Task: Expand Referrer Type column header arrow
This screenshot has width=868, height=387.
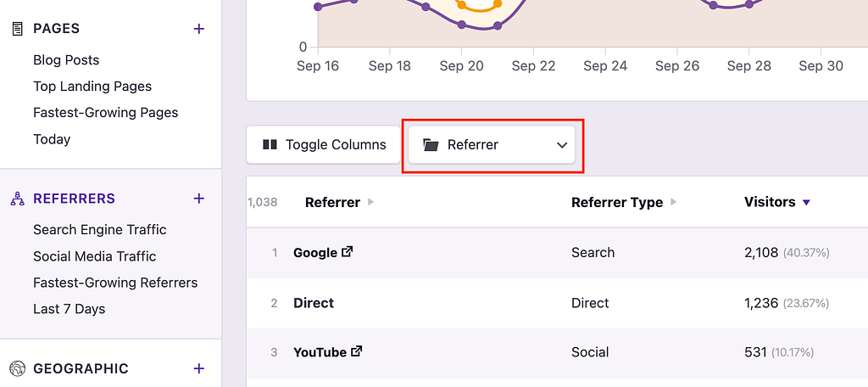Action: [x=674, y=203]
